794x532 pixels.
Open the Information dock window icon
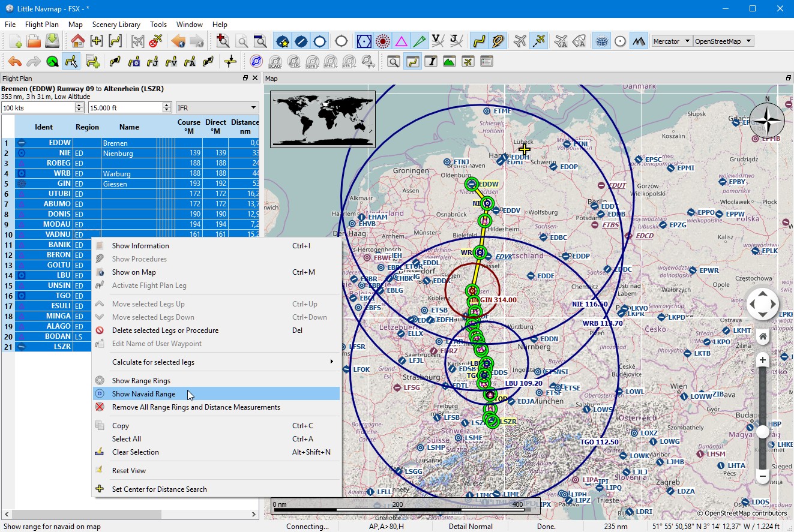430,61
